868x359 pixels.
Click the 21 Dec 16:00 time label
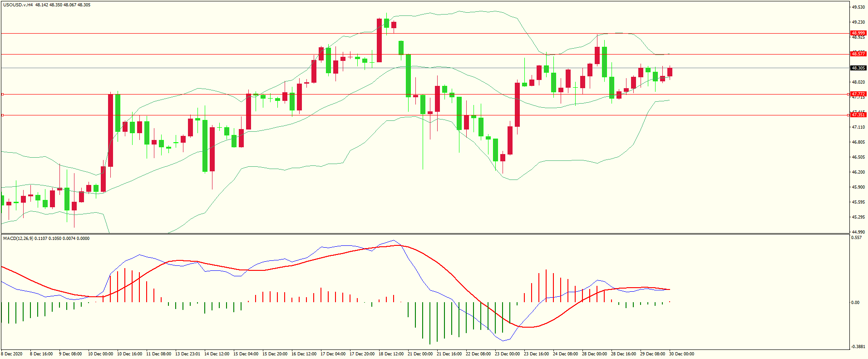(449, 354)
